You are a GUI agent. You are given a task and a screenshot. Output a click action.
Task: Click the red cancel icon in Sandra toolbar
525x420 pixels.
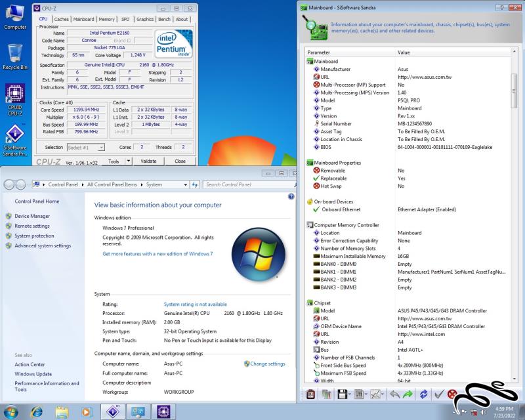coord(452,394)
